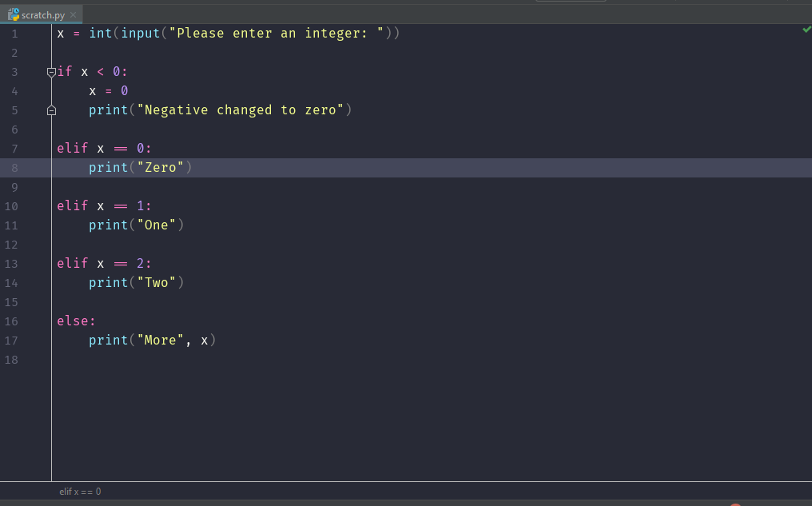Click the "One" string on line 11

click(x=157, y=225)
